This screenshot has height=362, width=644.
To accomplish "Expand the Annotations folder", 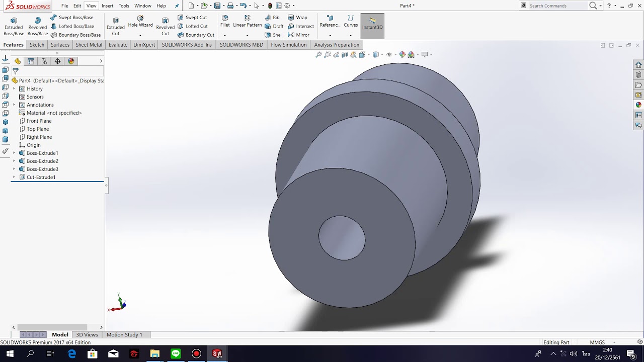I will click(x=14, y=105).
